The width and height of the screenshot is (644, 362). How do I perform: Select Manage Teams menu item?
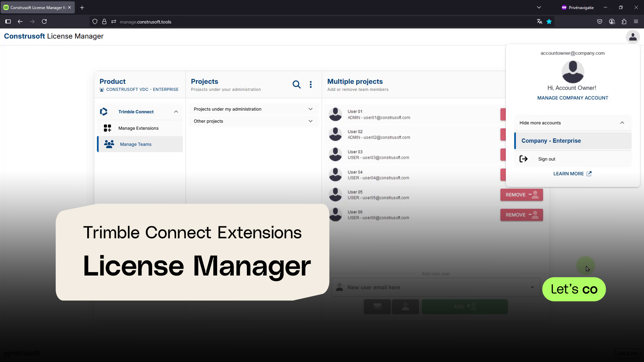(140, 144)
